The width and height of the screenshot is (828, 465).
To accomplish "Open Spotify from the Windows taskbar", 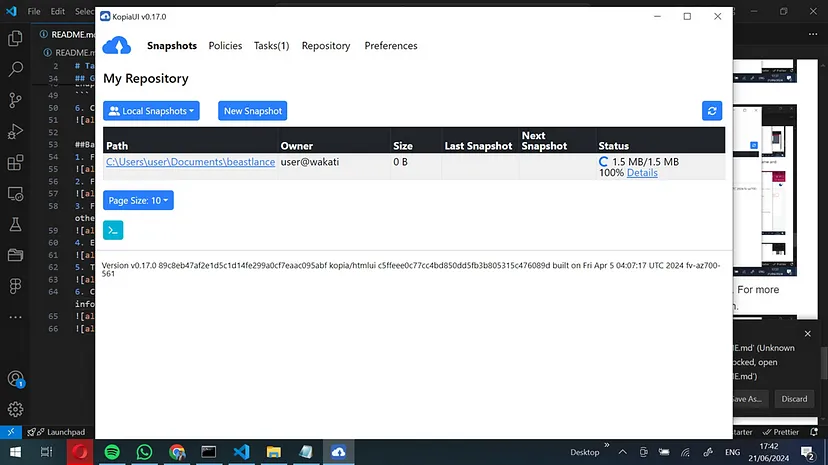I will point(112,452).
